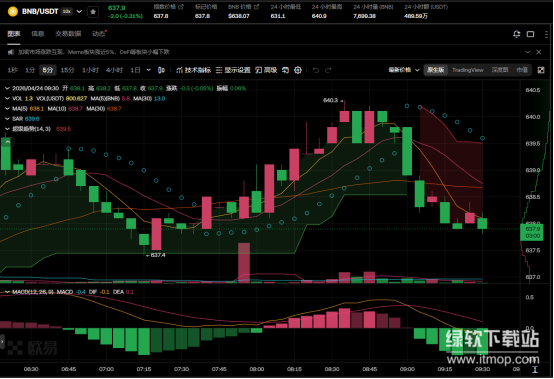Select the 5分 time interval
The width and height of the screenshot is (554, 379).
pyautogui.click(x=48, y=70)
